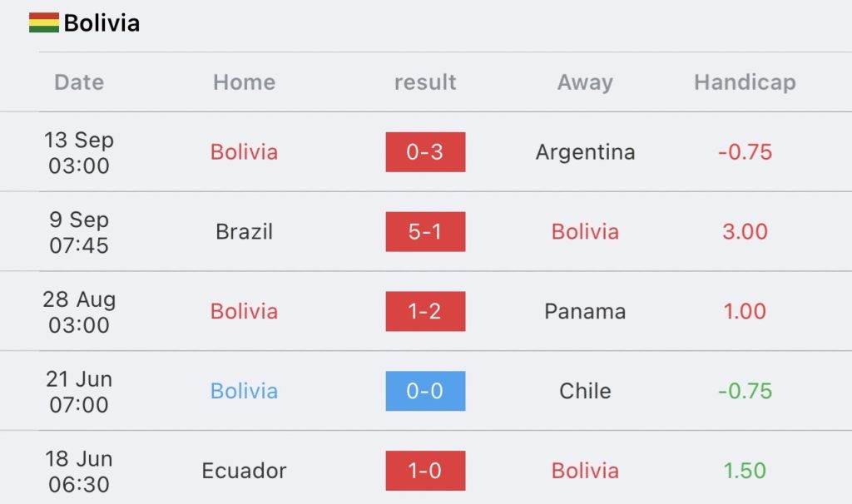Open the 0-3 Bolivia vs Argentina score
This screenshot has width=852, height=504.
coord(425,152)
